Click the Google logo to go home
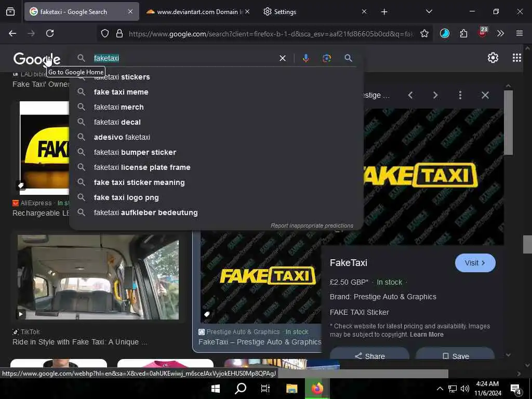The image size is (532, 399). pos(37,59)
